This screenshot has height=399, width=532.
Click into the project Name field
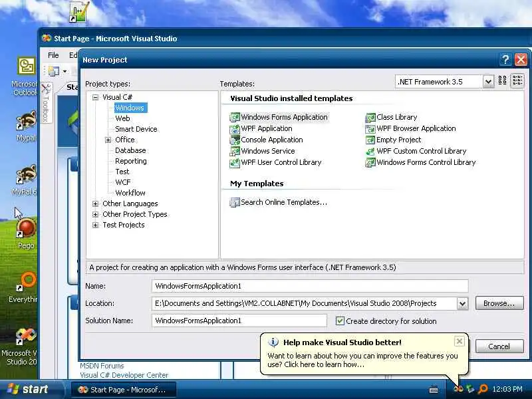tap(310, 287)
